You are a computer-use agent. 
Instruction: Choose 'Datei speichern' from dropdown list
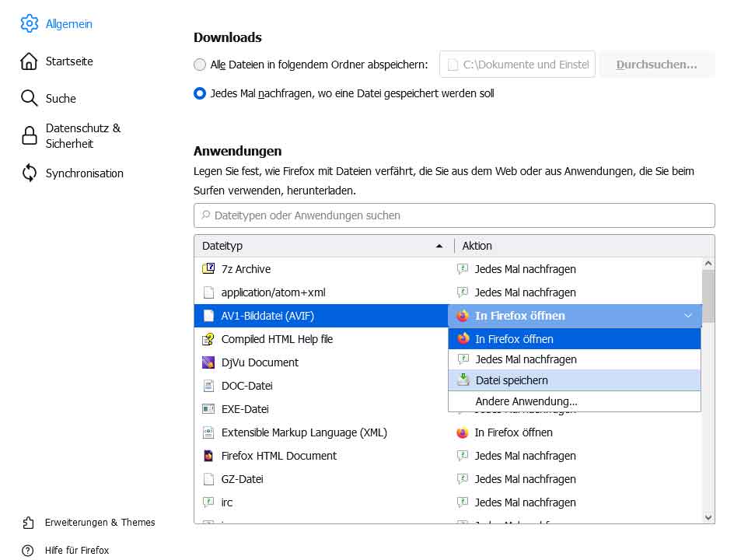point(575,380)
